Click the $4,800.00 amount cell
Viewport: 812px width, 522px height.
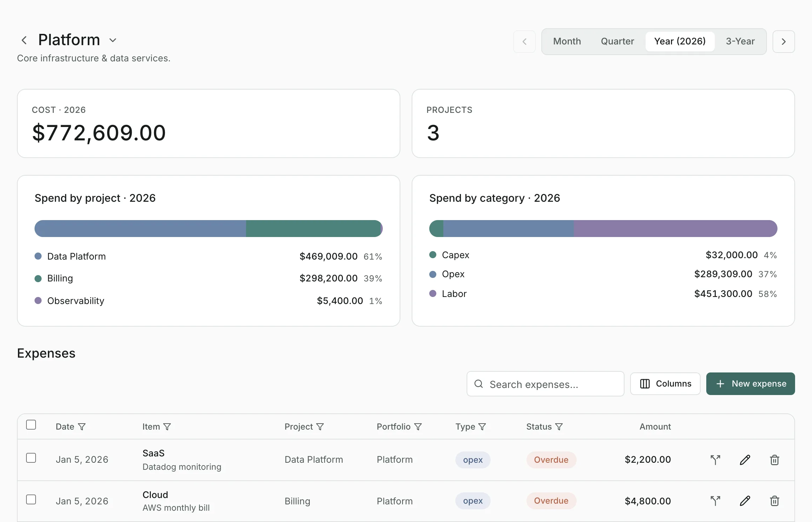(x=648, y=501)
